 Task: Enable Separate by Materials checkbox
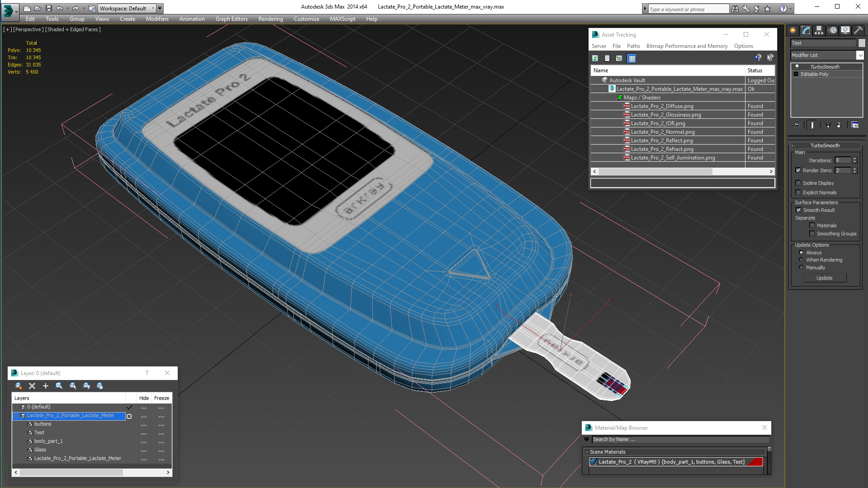(812, 225)
